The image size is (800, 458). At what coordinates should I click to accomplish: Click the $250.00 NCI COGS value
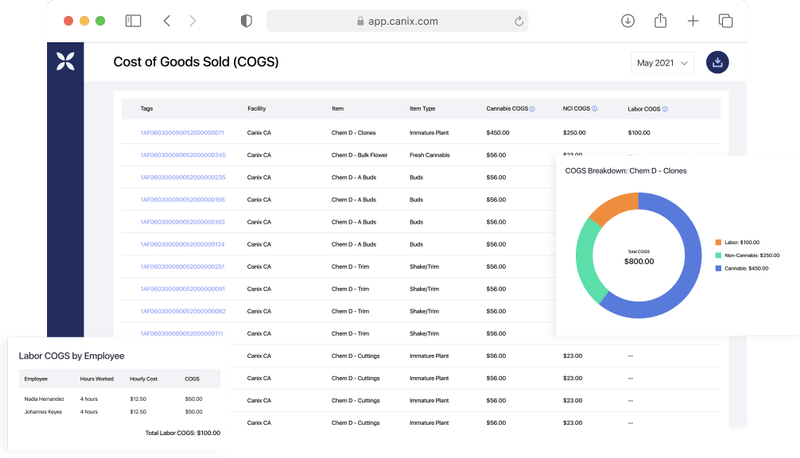(574, 133)
